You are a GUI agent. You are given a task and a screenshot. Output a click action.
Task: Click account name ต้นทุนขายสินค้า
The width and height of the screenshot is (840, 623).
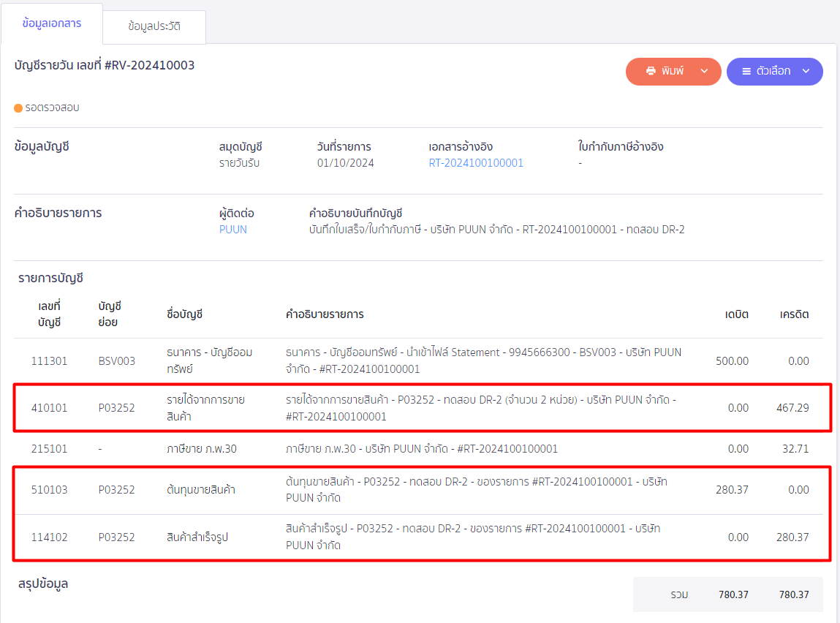pos(201,490)
